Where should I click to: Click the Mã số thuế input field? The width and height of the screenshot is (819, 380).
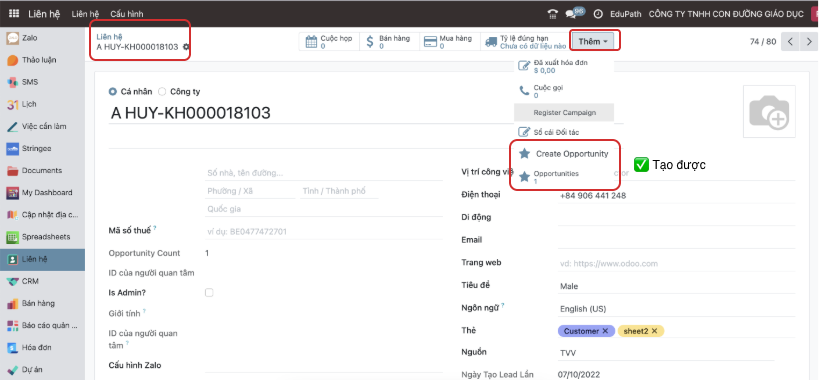pos(324,232)
